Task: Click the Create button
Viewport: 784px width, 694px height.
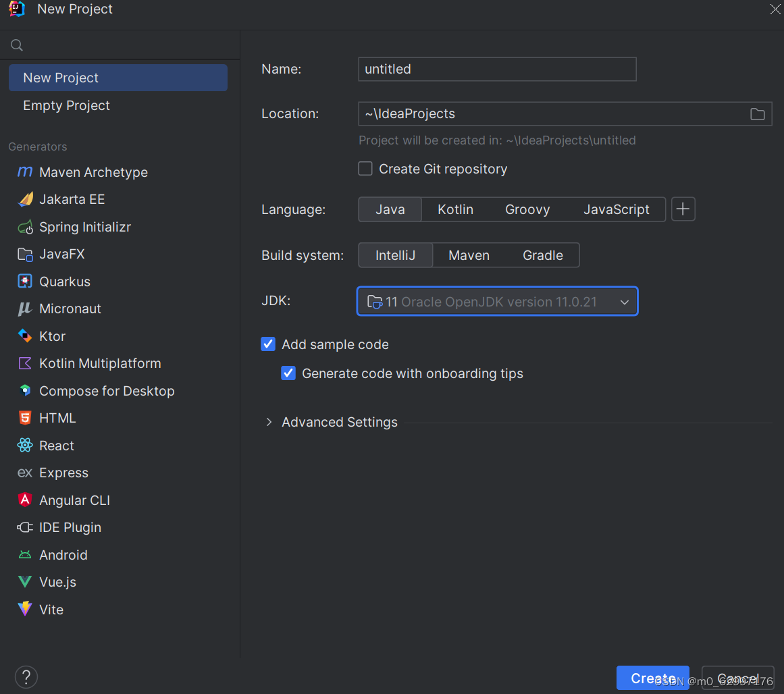Action: point(652,678)
